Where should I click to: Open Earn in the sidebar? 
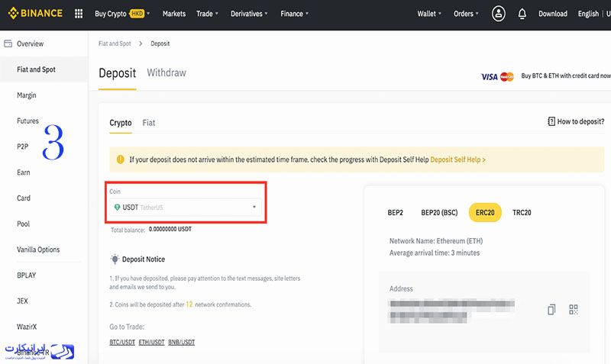click(x=24, y=172)
